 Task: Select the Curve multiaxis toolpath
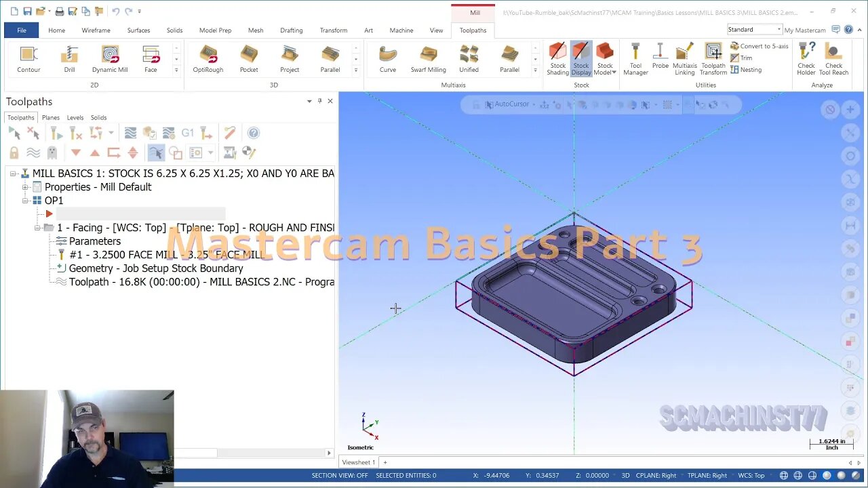coord(388,60)
